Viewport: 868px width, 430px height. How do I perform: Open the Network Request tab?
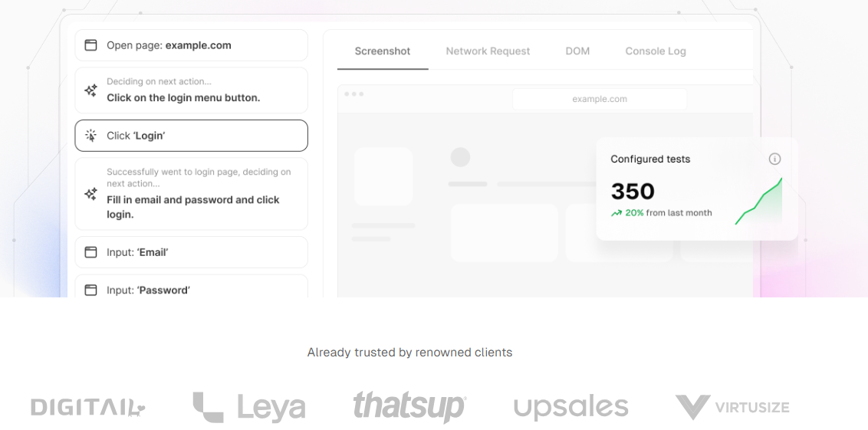pyautogui.click(x=488, y=51)
